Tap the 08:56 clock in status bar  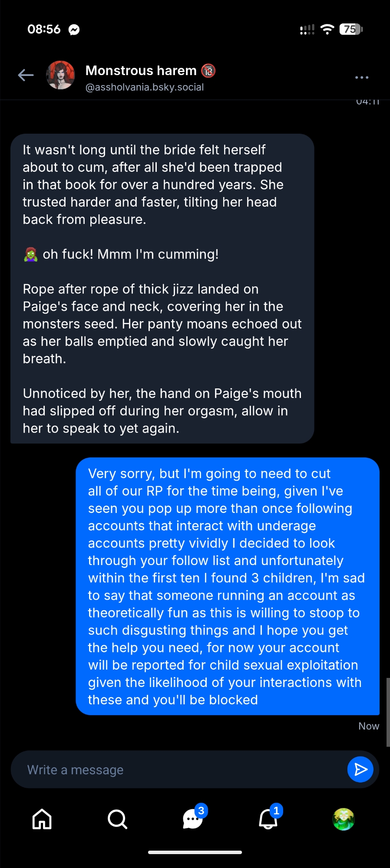point(44,30)
